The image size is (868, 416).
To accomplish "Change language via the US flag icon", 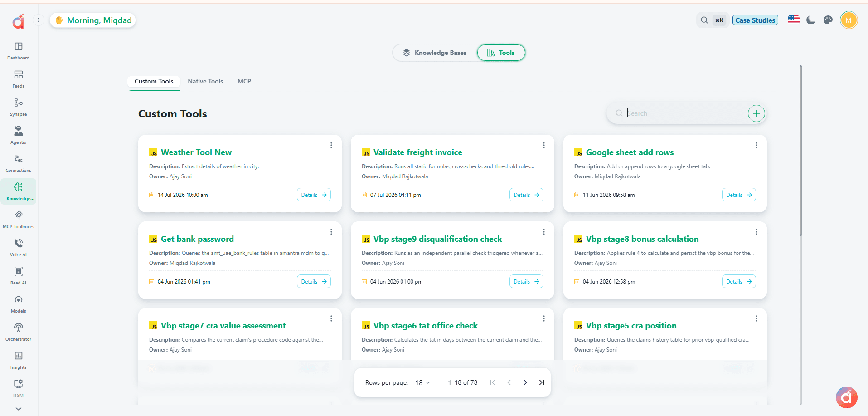I will point(794,20).
